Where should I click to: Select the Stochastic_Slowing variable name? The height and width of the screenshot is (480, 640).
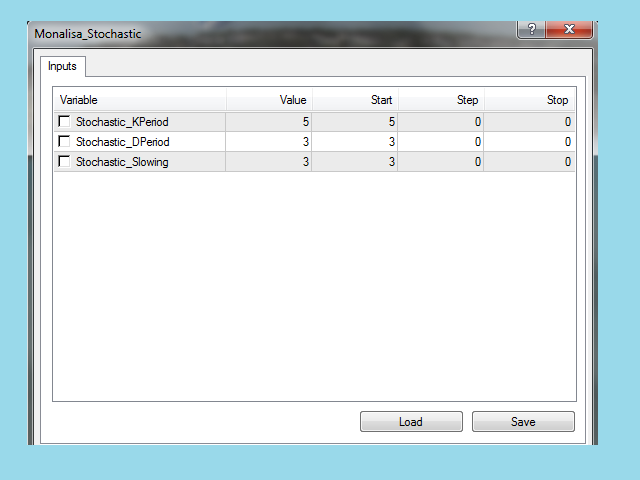tap(122, 162)
